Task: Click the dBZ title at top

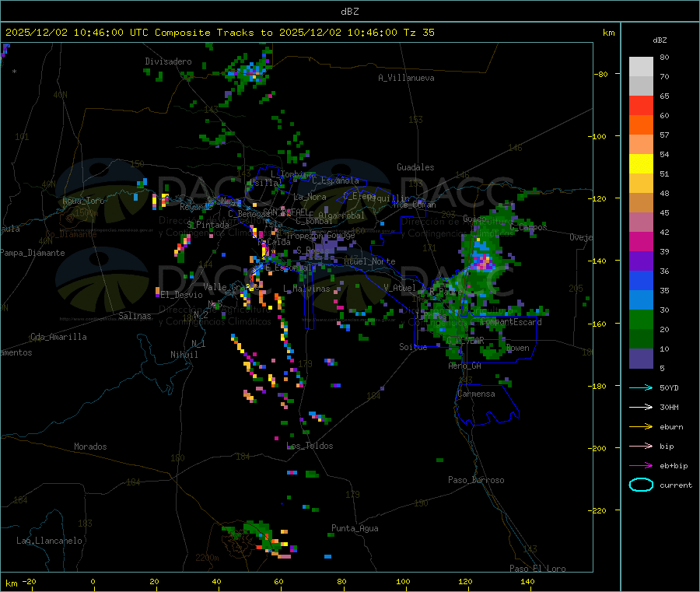Action: click(349, 12)
